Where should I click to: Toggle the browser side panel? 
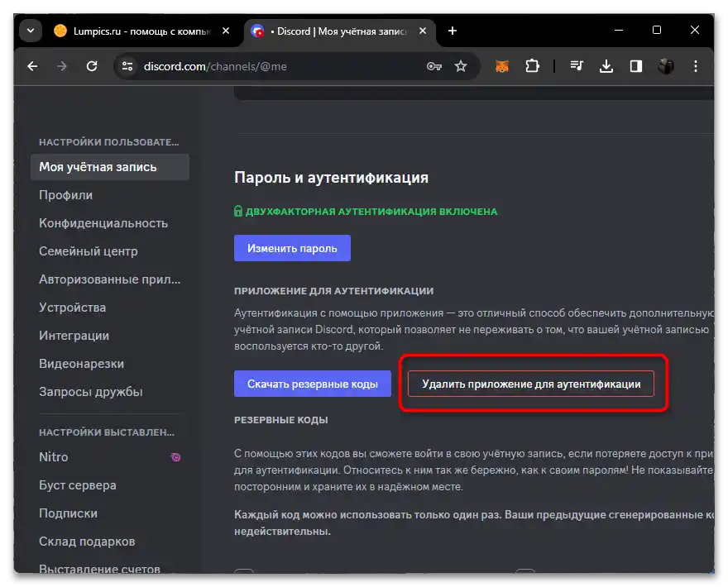click(x=635, y=66)
